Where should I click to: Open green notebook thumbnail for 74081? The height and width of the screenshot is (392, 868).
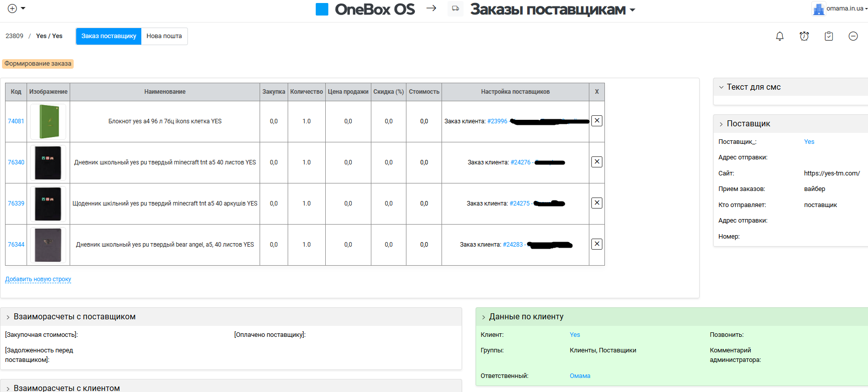tap(48, 121)
